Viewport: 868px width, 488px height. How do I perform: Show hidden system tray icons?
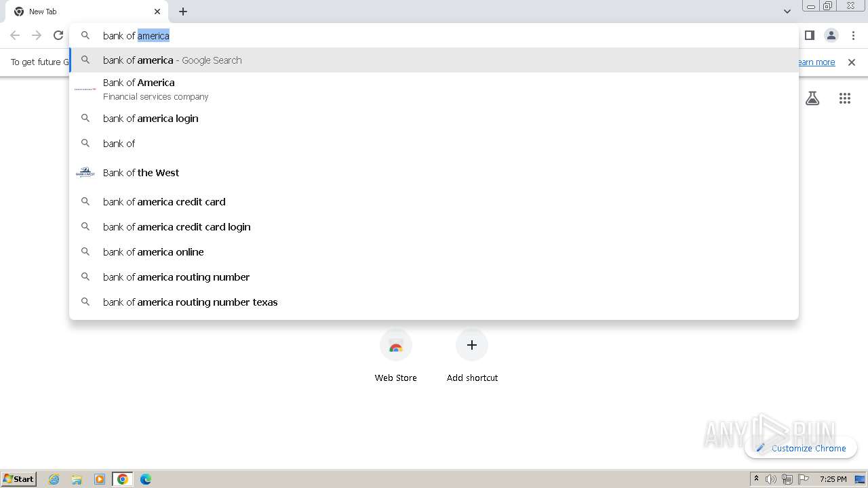point(756,479)
